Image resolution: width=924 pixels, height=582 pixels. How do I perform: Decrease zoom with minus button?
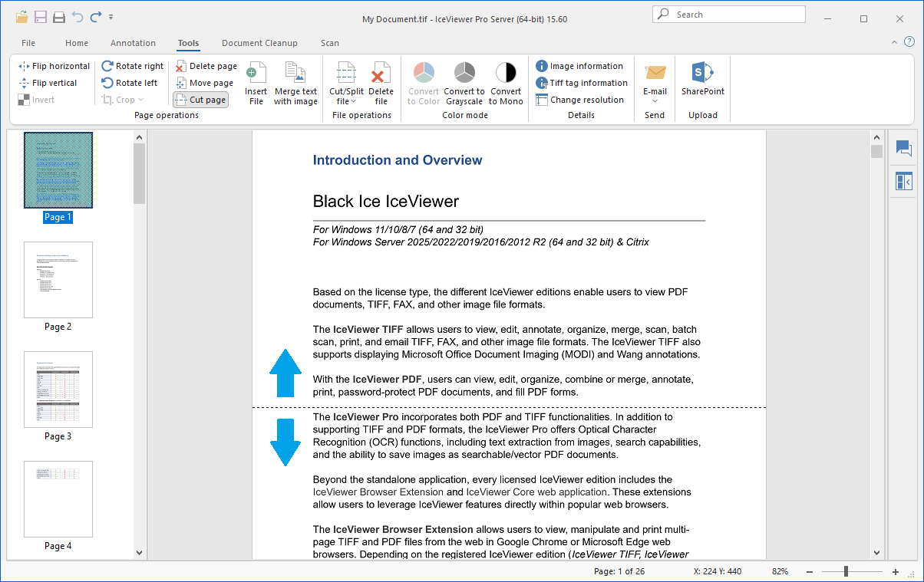point(808,572)
